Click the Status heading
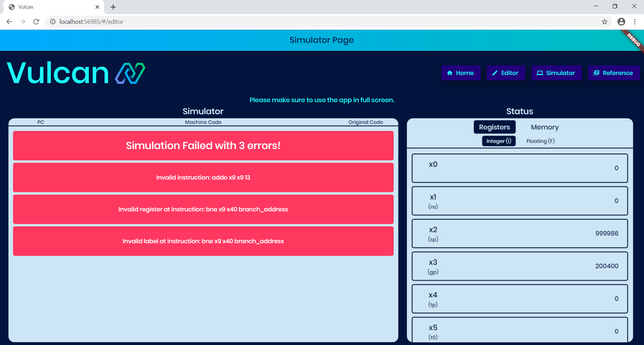The width and height of the screenshot is (644, 345). tap(520, 112)
